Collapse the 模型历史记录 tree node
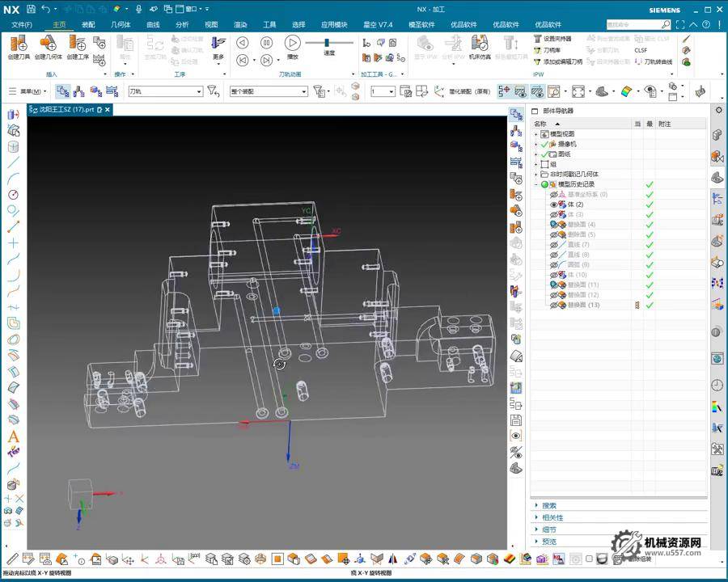The width and height of the screenshot is (728, 582). click(535, 184)
